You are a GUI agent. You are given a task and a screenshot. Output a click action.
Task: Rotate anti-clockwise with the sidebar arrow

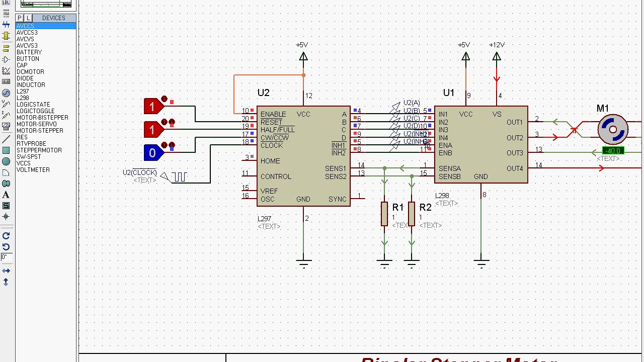click(6, 247)
